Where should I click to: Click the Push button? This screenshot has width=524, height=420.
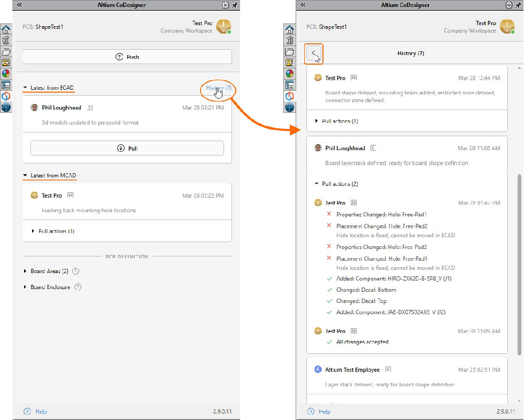(127, 57)
